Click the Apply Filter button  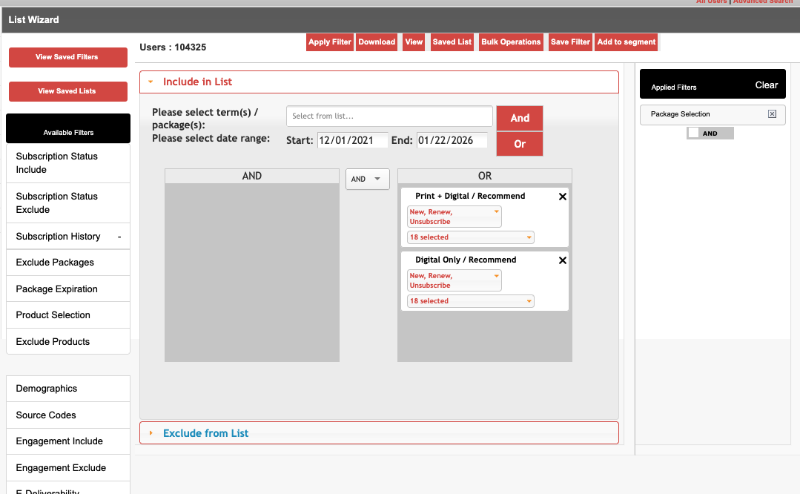coord(329,42)
